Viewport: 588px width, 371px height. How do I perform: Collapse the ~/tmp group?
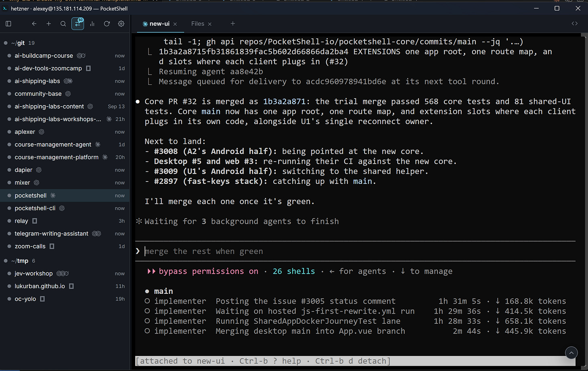point(65,261)
